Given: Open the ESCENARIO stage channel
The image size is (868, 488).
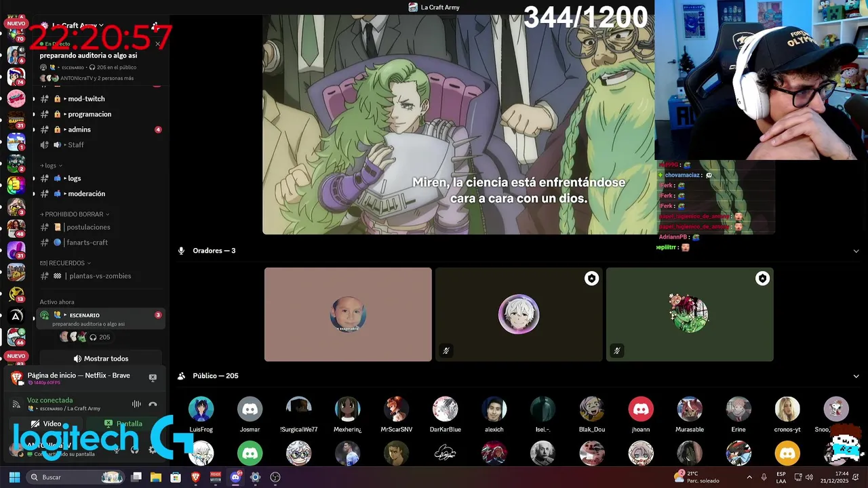Looking at the screenshot, I should click(100, 319).
